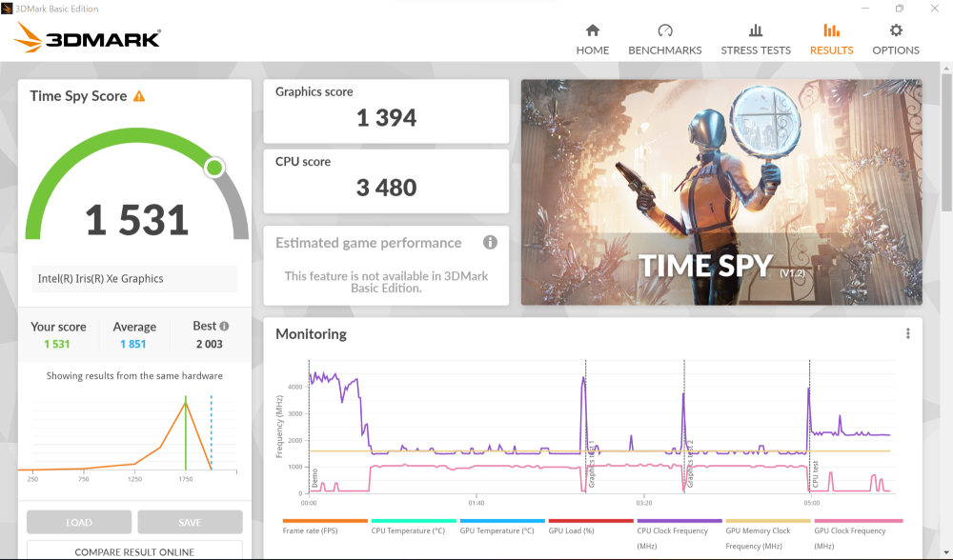Screen dimensions: 953x560
Task: Toggle GPU Load (%) legend swatch
Action: pyautogui.click(x=591, y=521)
